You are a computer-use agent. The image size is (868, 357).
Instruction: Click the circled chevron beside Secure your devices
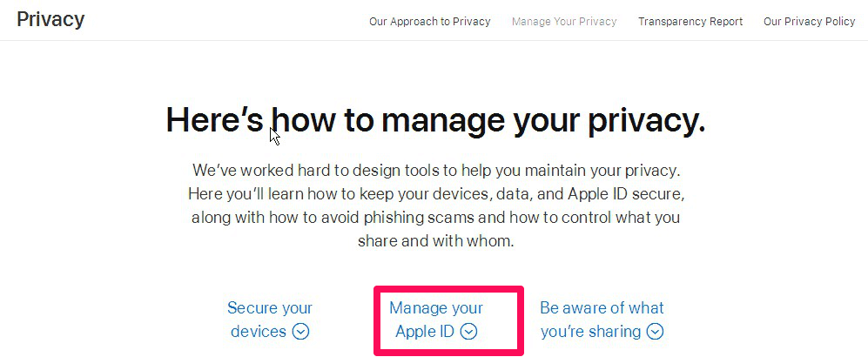[301, 332]
